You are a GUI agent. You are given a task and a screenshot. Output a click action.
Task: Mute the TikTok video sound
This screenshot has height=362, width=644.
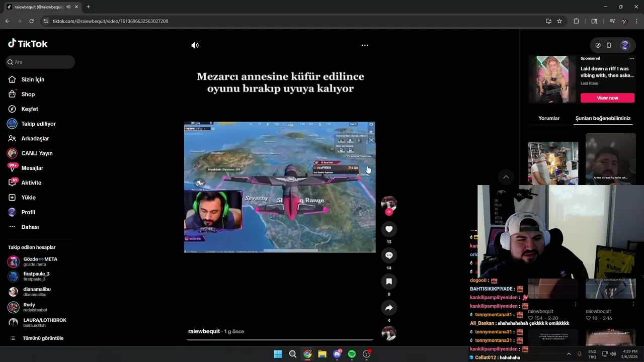coord(195,45)
